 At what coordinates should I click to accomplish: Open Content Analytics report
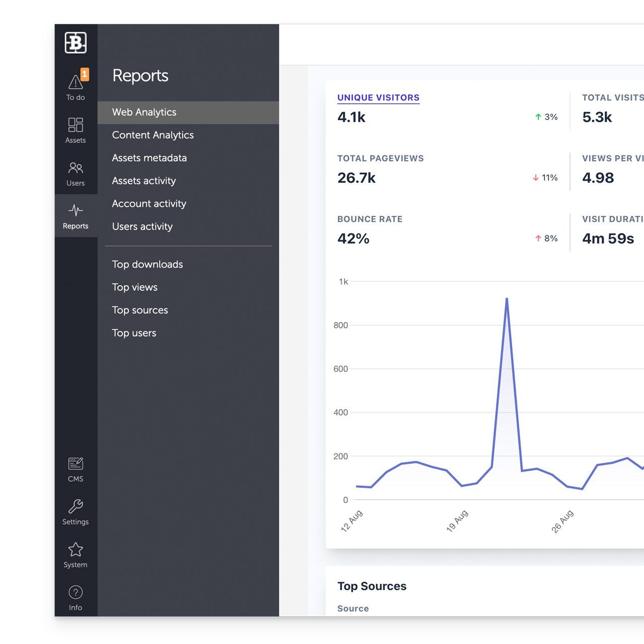click(152, 135)
